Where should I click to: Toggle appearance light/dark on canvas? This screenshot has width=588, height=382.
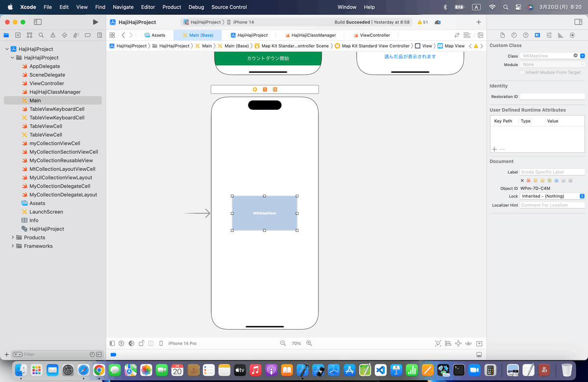tap(131, 343)
